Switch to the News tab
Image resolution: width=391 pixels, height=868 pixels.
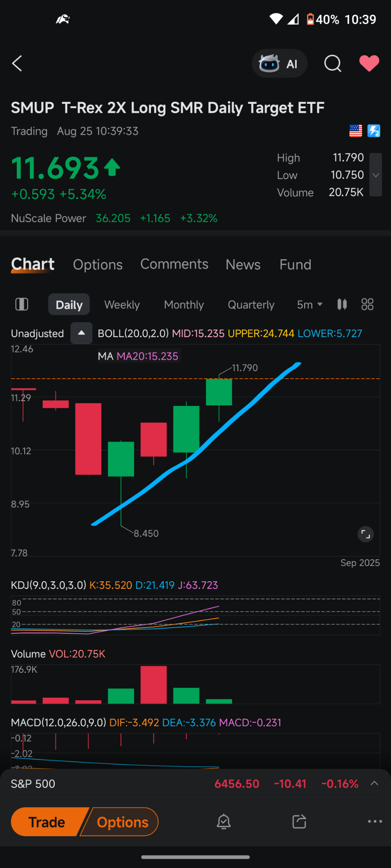243,265
